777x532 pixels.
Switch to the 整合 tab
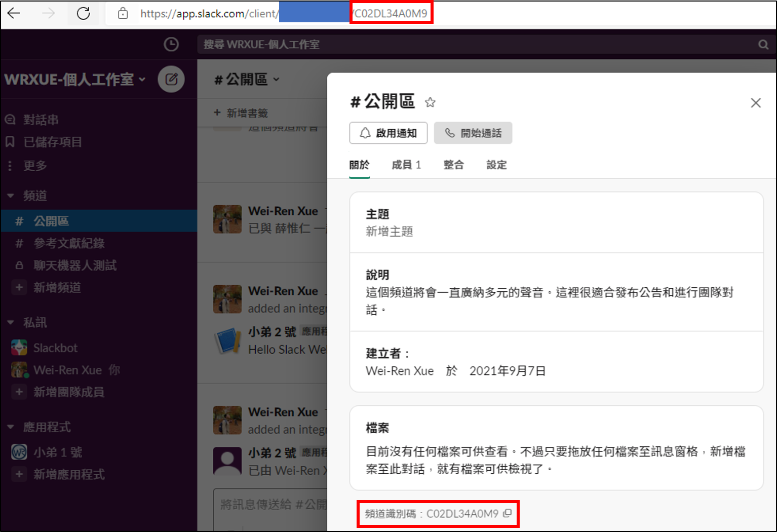[453, 165]
